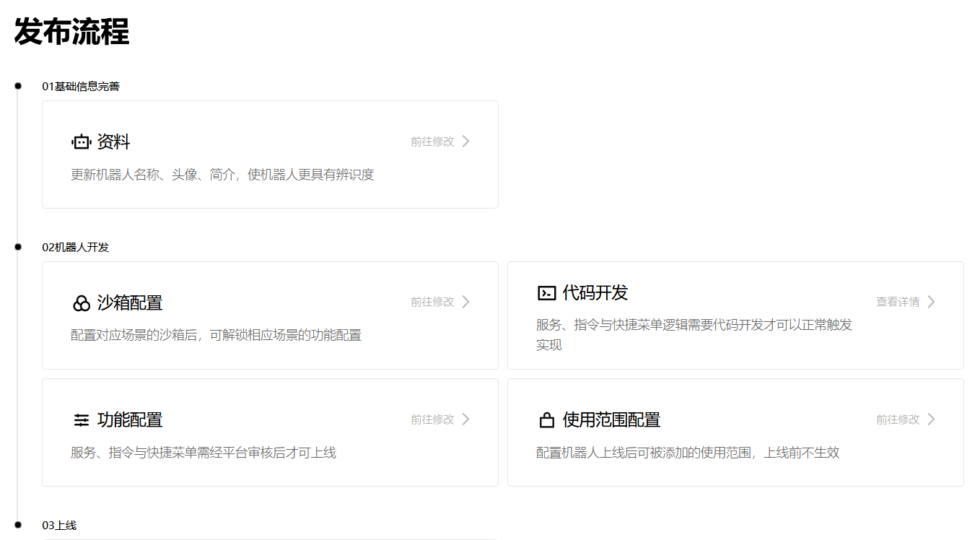
Task: Open 查看详情 link for 代码开发
Action: click(x=898, y=302)
